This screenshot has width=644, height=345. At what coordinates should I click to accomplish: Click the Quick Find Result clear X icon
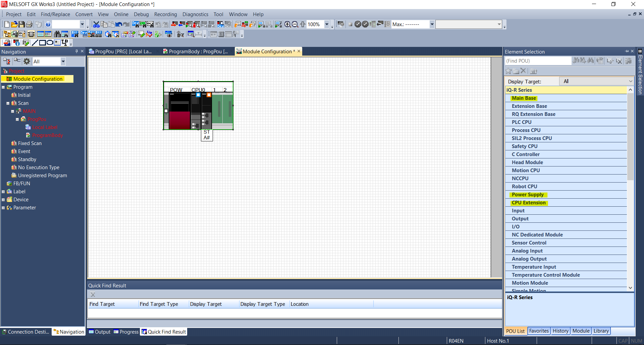pos(93,294)
